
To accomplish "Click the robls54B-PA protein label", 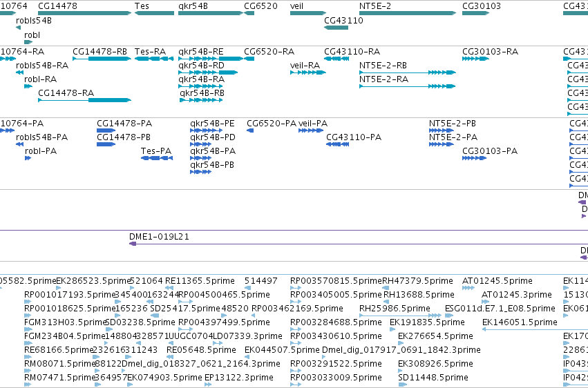I will (x=42, y=137).
